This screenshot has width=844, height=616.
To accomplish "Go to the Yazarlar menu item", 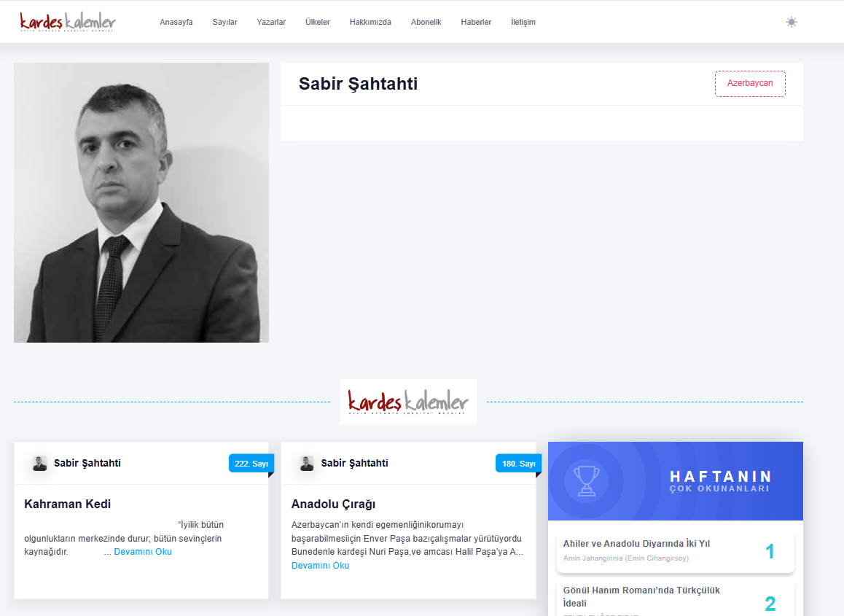I will coord(270,22).
